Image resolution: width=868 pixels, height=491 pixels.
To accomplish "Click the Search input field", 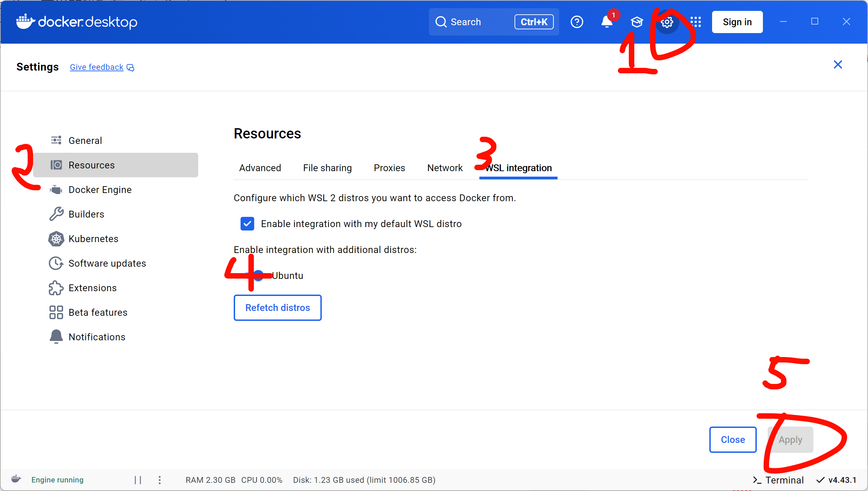I will click(x=478, y=22).
